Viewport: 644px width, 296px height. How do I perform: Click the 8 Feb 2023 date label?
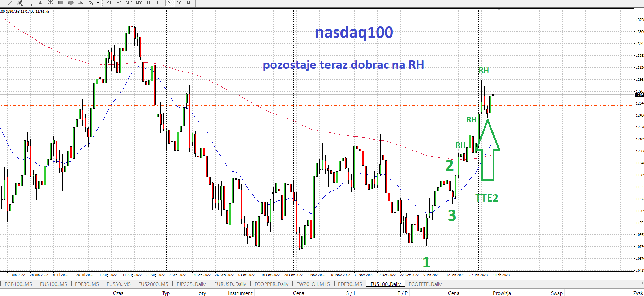coord(501,275)
